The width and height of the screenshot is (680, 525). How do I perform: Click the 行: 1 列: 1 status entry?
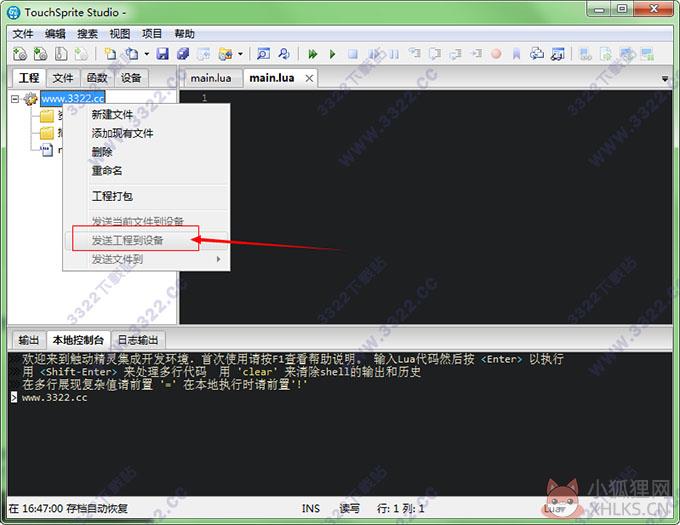(x=401, y=509)
